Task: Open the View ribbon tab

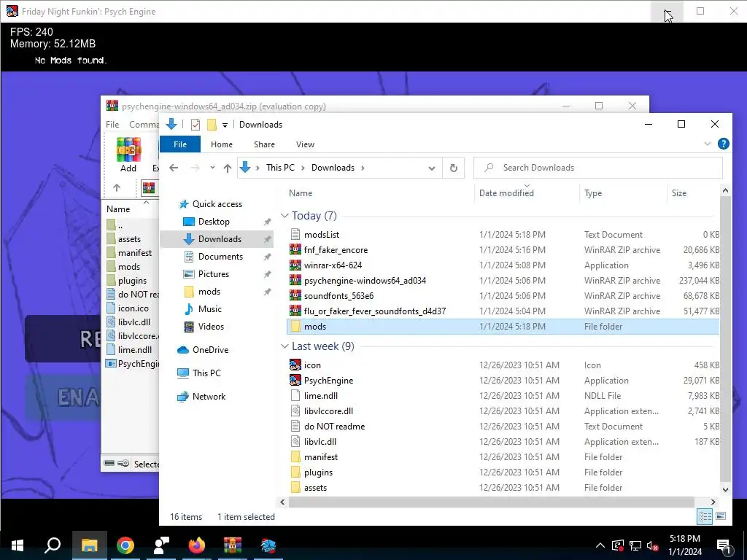Action: click(x=306, y=144)
